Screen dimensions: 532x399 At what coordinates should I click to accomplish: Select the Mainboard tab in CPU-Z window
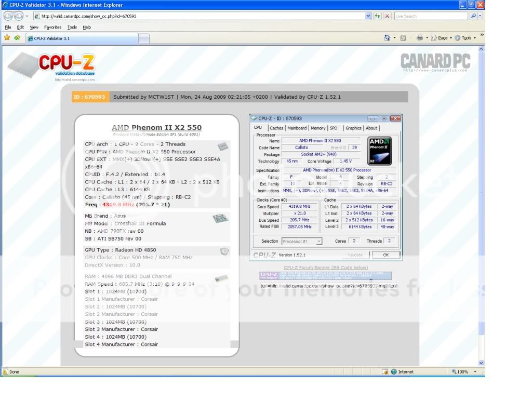tap(297, 128)
